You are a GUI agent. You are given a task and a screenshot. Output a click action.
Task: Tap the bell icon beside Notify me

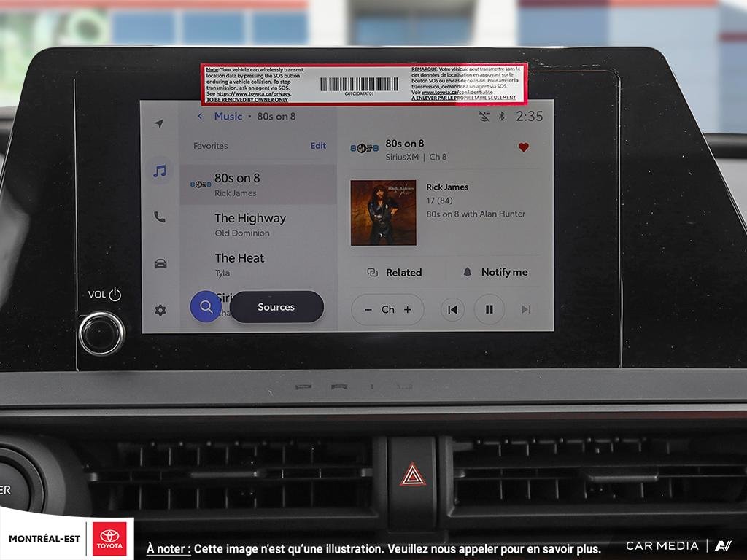click(x=468, y=272)
